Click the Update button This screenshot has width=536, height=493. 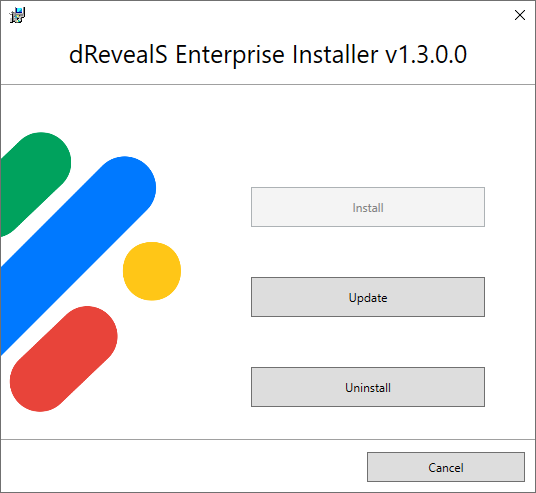tap(368, 297)
